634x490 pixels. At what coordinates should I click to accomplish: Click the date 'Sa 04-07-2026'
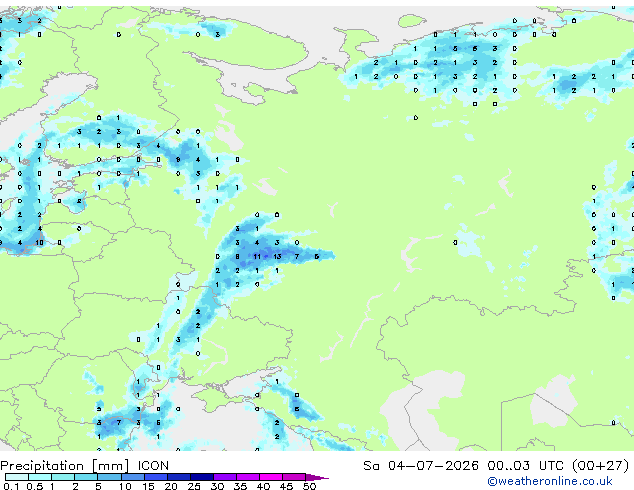[421, 466]
